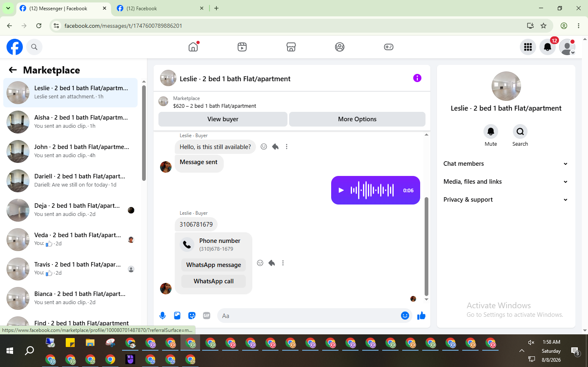Open the account profile menu

567,47
